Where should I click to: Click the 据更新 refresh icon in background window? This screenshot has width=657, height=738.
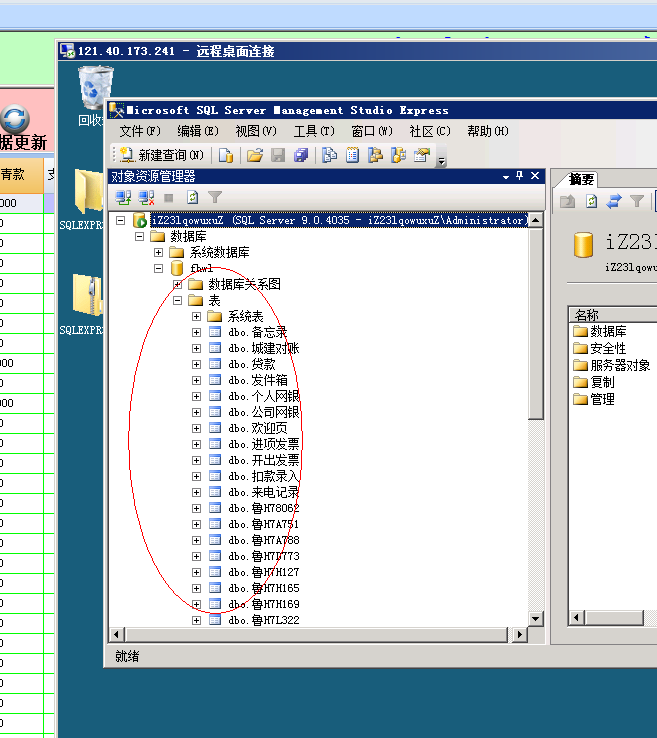(x=15, y=118)
